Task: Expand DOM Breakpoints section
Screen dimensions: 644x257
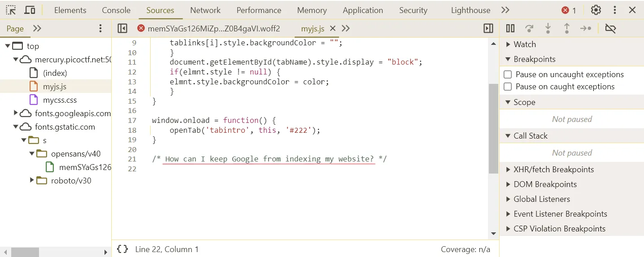Action: click(508, 184)
